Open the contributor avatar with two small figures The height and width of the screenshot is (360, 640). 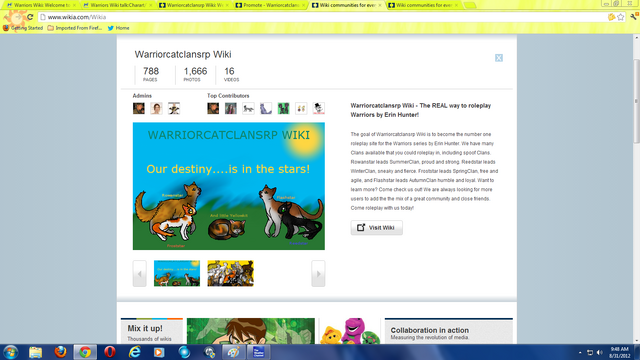[x=301, y=108]
